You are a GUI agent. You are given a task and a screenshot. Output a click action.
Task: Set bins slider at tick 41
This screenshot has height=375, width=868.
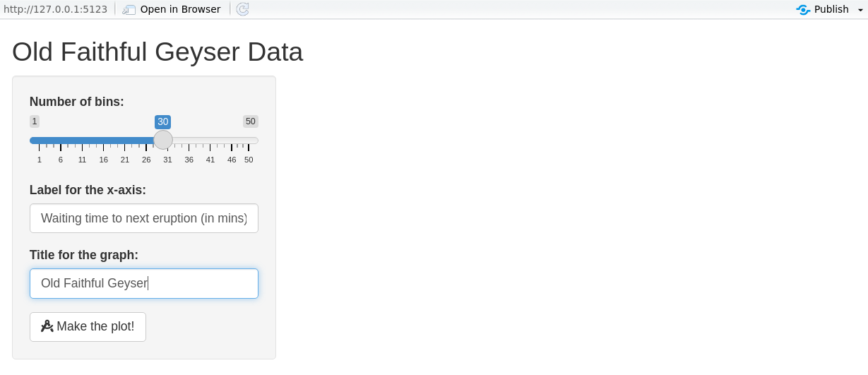210,141
